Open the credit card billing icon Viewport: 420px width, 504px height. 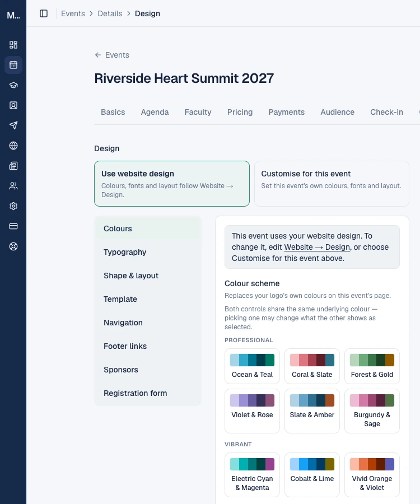click(13, 226)
